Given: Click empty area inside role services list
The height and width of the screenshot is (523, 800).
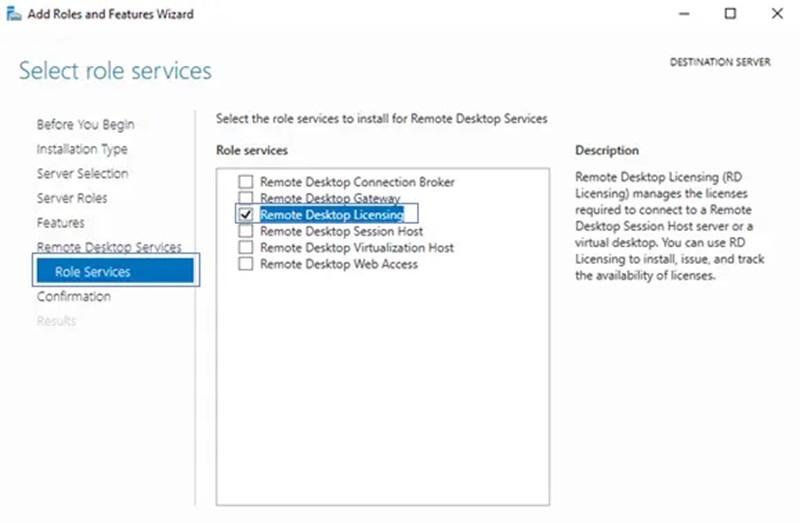Looking at the screenshot, I should (380, 400).
